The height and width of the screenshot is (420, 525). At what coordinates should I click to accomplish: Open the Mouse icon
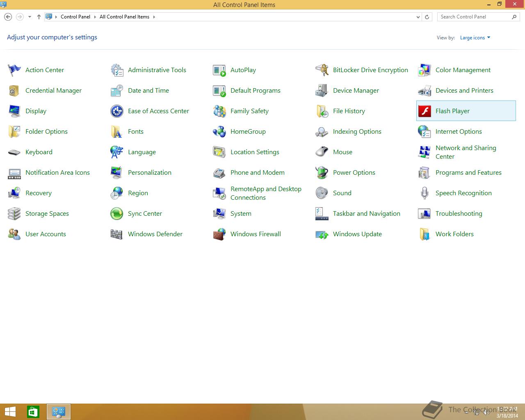click(x=322, y=152)
